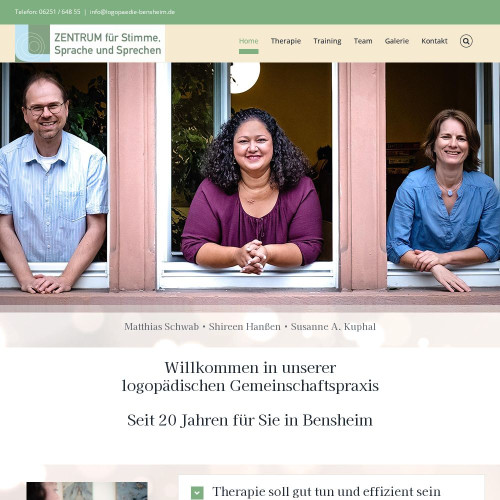Open the Training menu
This screenshot has height=500, width=500.
coord(327,41)
